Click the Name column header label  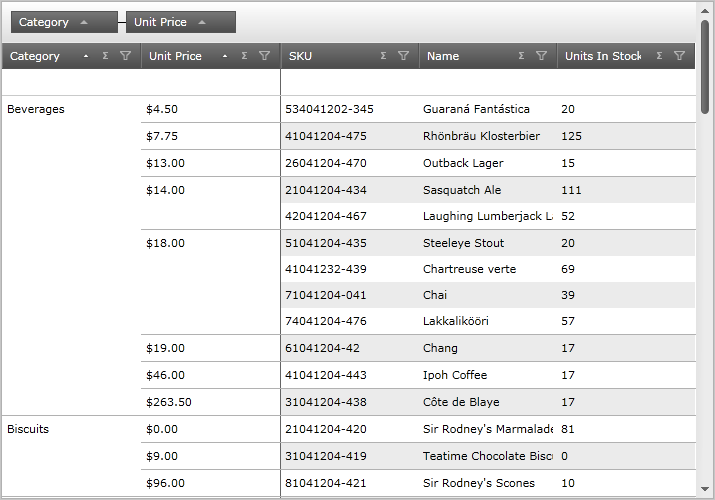(443, 57)
